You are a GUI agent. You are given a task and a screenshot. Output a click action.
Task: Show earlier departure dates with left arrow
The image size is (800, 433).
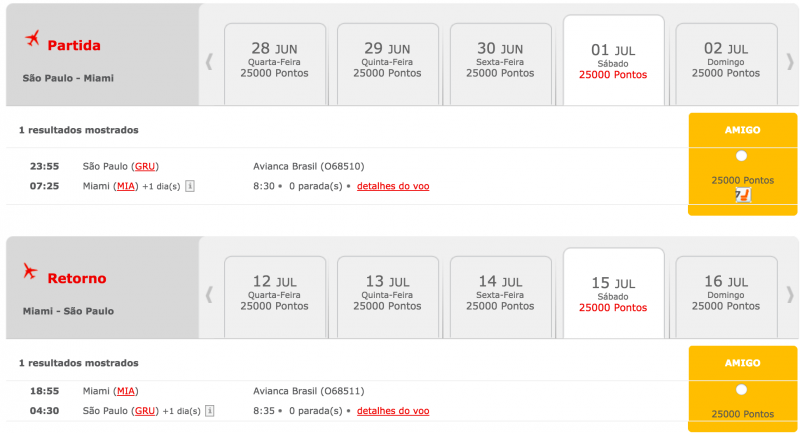(x=209, y=61)
